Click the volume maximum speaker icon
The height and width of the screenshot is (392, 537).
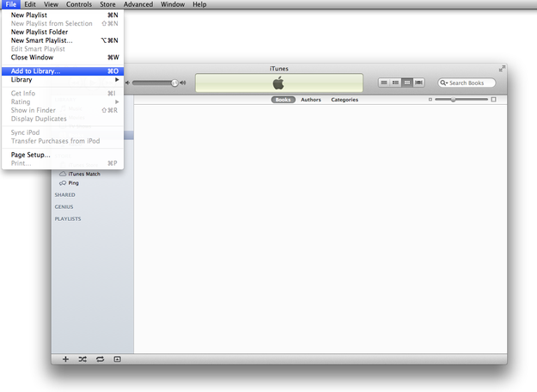[183, 83]
